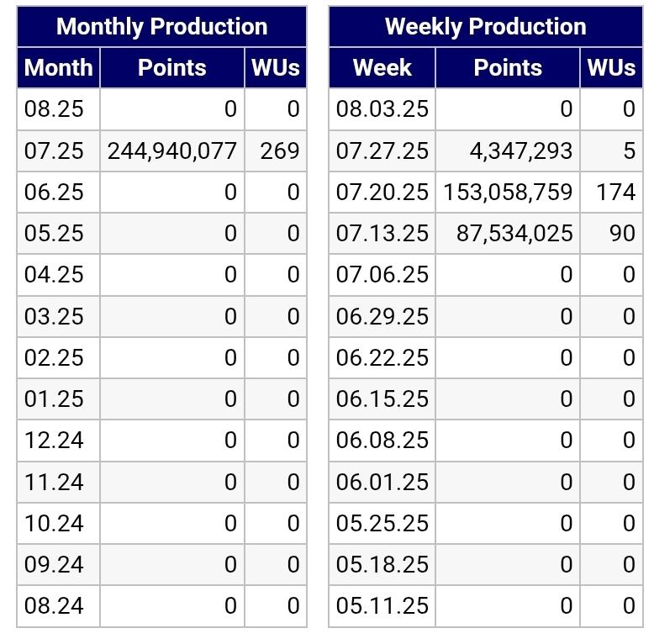The height and width of the screenshot is (644, 654).
Task: Click the Week column header
Action: point(382,68)
